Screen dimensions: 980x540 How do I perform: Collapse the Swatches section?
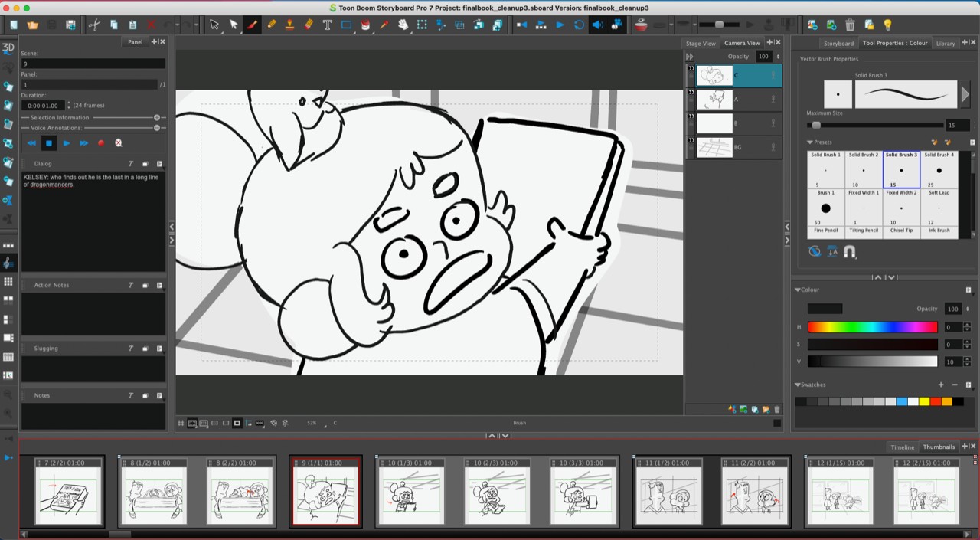798,385
